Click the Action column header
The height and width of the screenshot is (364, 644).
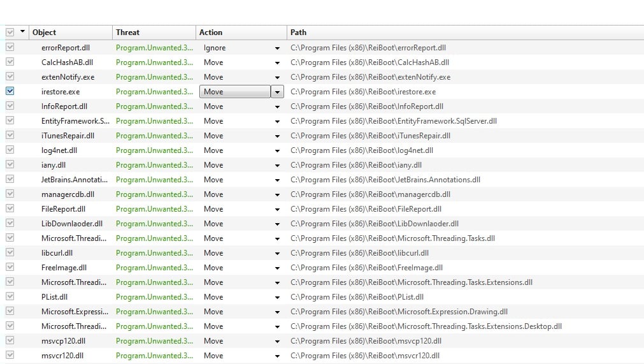[x=240, y=33]
